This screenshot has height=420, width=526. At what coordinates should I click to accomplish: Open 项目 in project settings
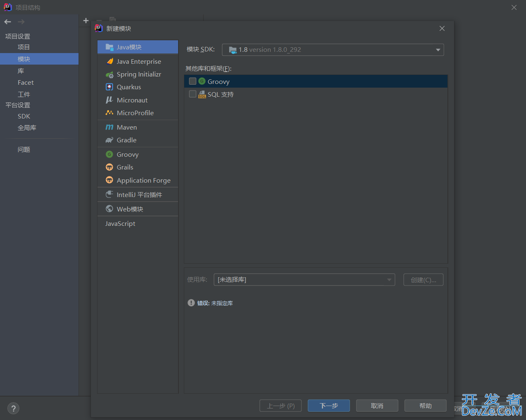pyautogui.click(x=24, y=47)
